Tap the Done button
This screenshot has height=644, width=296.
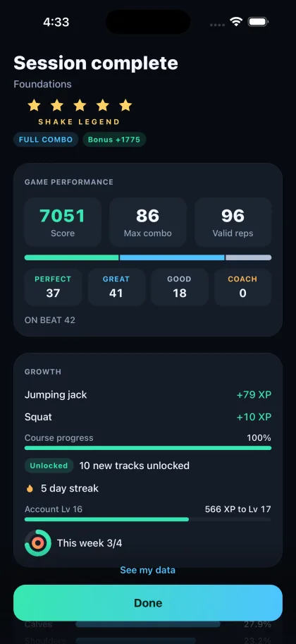click(148, 602)
